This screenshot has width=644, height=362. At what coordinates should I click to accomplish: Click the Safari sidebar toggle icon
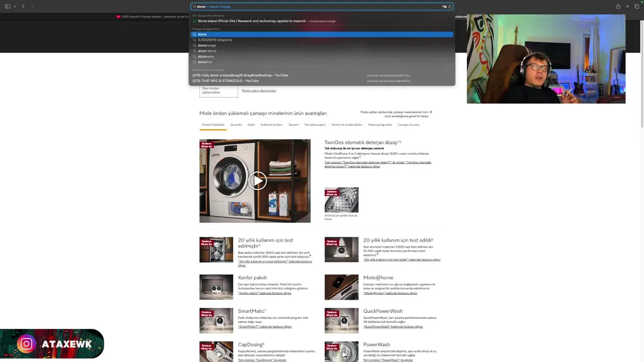tap(8, 7)
